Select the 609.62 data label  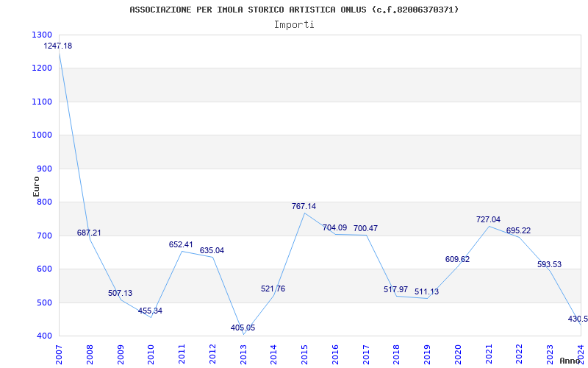[457, 259]
